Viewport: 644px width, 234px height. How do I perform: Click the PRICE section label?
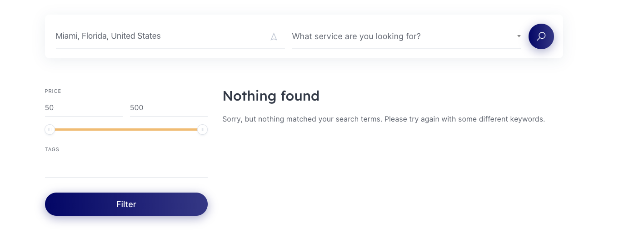pos(53,91)
